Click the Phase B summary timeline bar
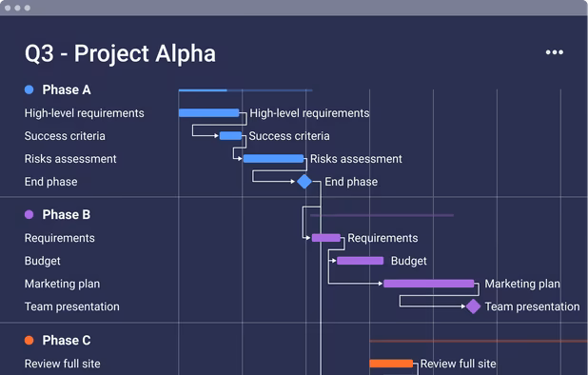Image resolution: width=588 pixels, height=375 pixels. [x=382, y=215]
